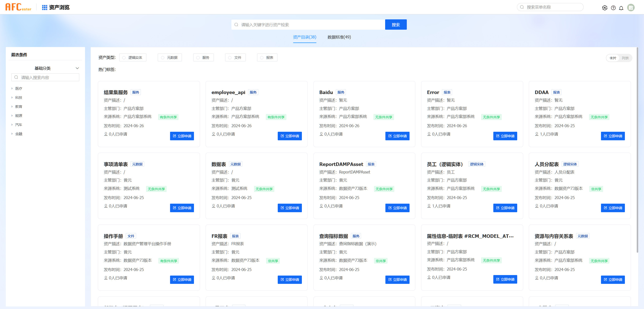Click the magnifier icon in asset search
Image resolution: width=644 pixels, height=309 pixels.
coord(236,25)
